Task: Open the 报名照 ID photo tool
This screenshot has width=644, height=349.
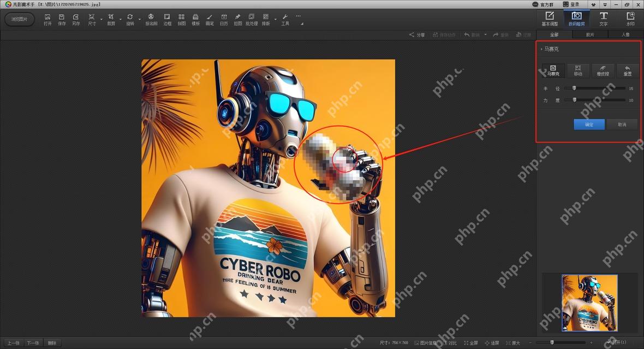Action: pyautogui.click(x=151, y=19)
